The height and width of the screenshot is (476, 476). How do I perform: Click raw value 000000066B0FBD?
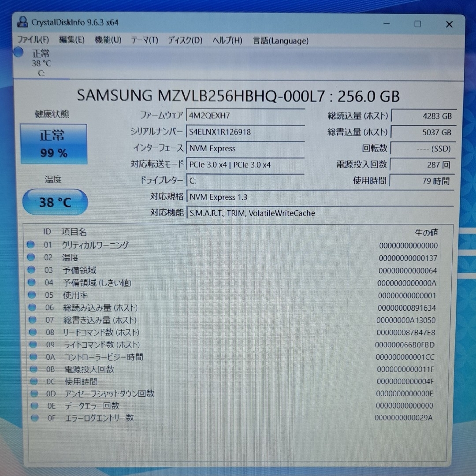[405, 345]
